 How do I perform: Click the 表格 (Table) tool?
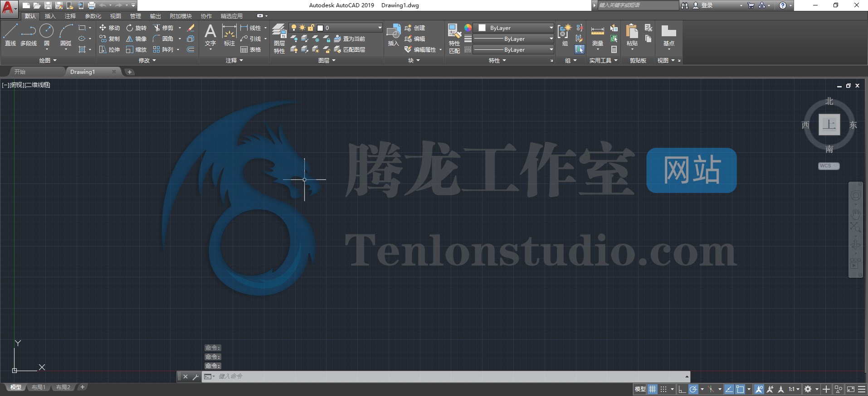tap(251, 49)
